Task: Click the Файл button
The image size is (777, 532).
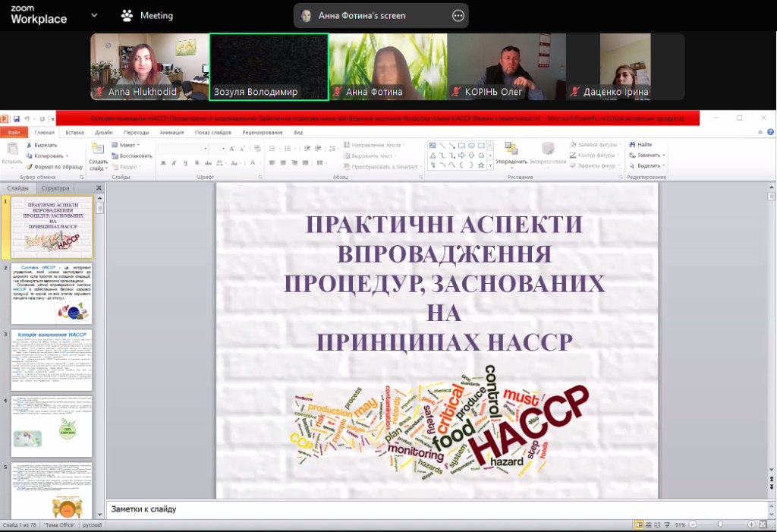Action: coord(14,132)
